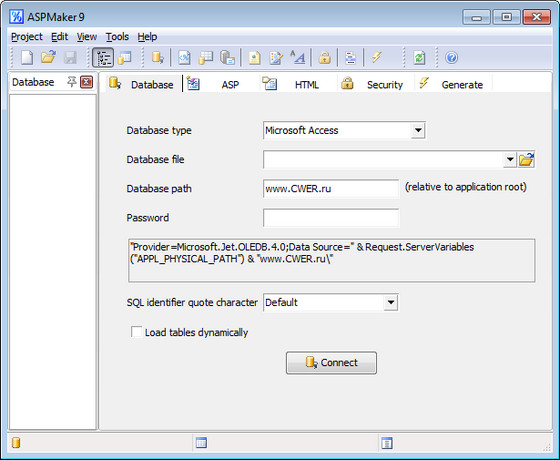The image size is (560, 460).
Task: Click the font settings toolbar icon
Action: [298, 58]
